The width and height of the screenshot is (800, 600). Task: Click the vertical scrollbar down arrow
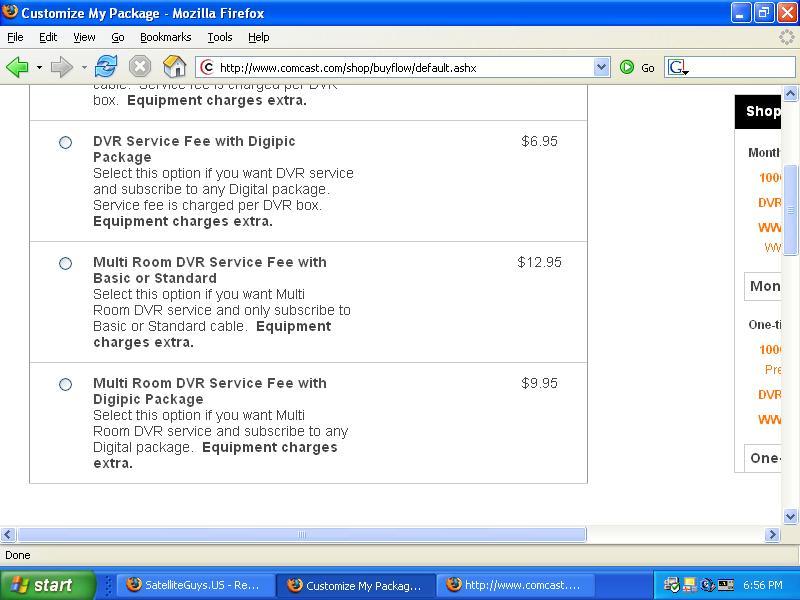pos(790,516)
